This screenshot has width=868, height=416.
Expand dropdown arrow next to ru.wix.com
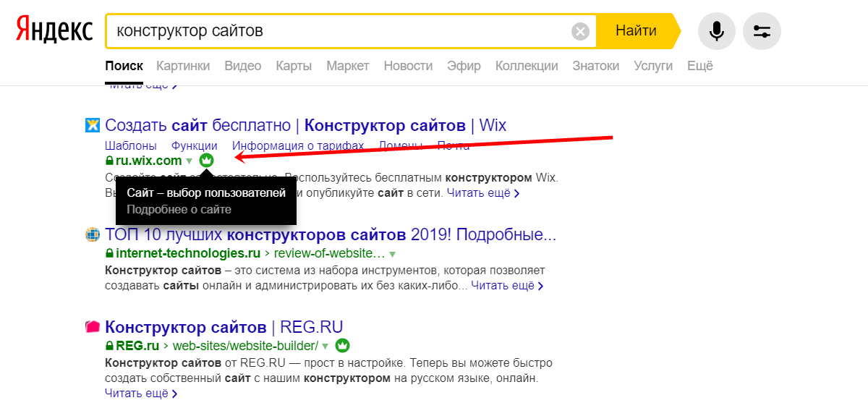pos(190,161)
